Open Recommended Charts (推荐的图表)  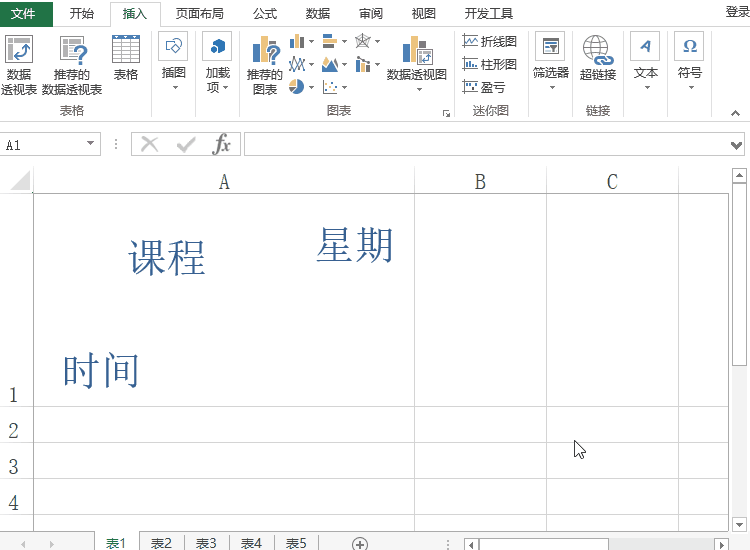click(265, 66)
